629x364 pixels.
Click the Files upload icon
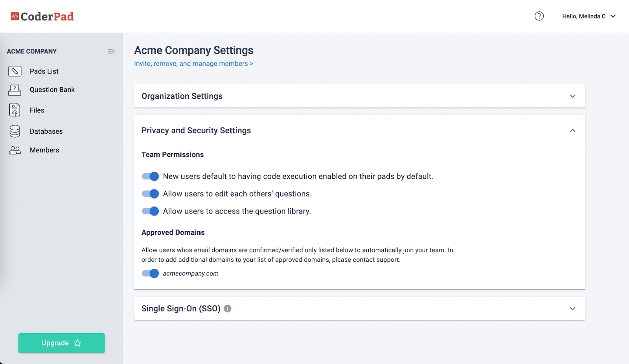15,110
